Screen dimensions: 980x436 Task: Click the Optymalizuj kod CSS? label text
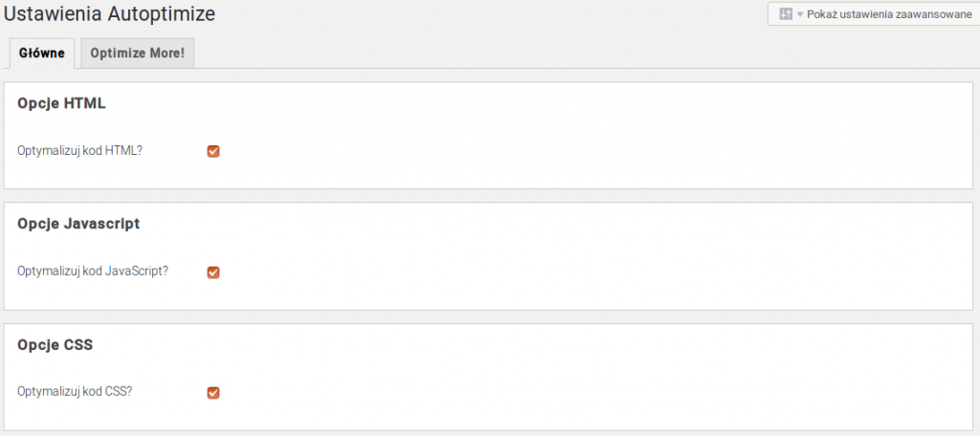coord(75,392)
